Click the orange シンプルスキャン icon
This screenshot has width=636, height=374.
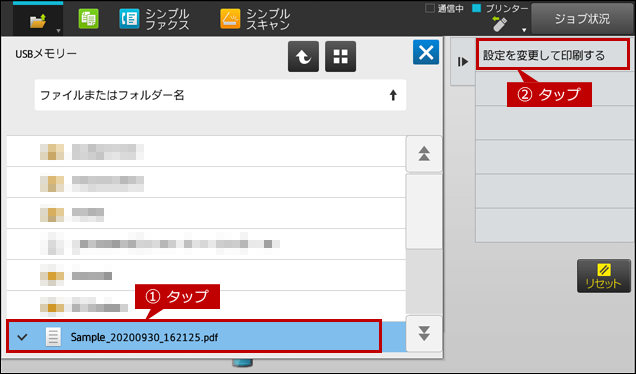point(230,19)
